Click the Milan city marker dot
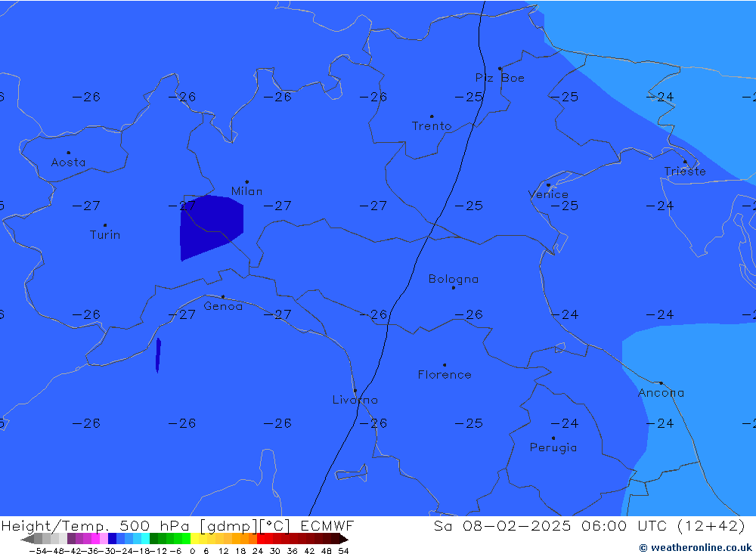The height and width of the screenshot is (554, 756). point(246,182)
